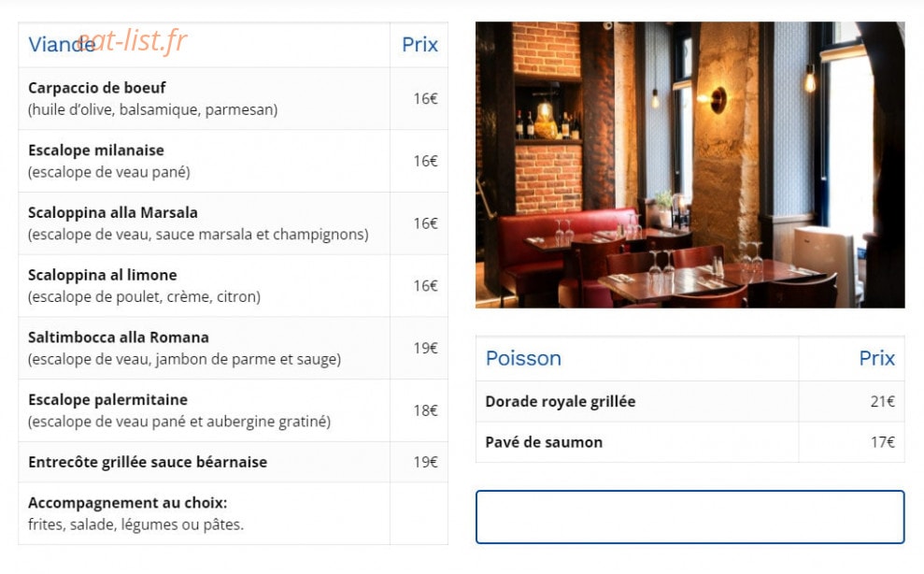The image size is (924, 574).
Task: Click the eat-list.fr watermark logo
Action: click(133, 40)
